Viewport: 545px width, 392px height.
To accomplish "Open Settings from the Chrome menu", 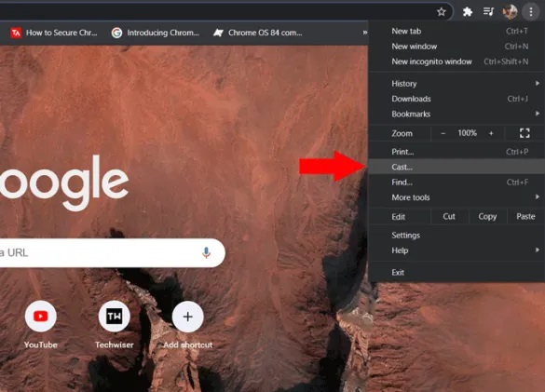I will pyautogui.click(x=456, y=236).
